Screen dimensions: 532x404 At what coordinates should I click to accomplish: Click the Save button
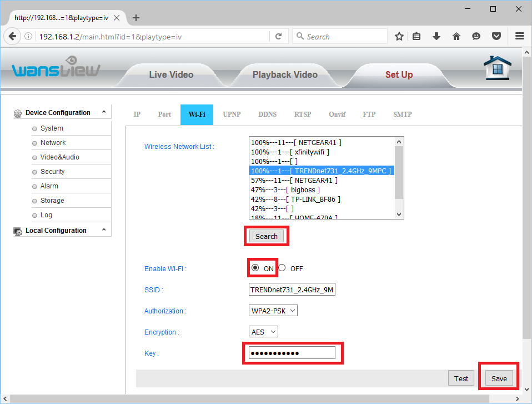(x=499, y=378)
